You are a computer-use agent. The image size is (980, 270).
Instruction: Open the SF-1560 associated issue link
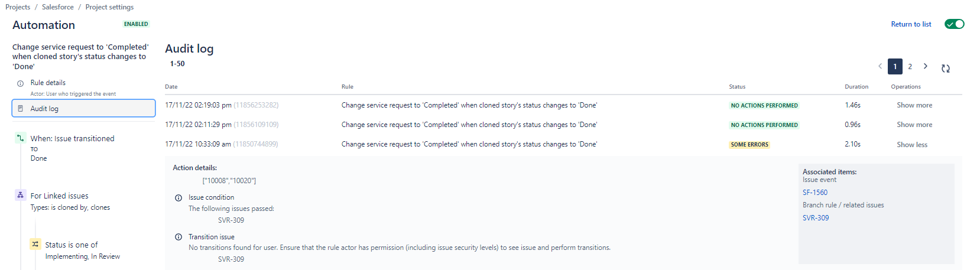[815, 193]
